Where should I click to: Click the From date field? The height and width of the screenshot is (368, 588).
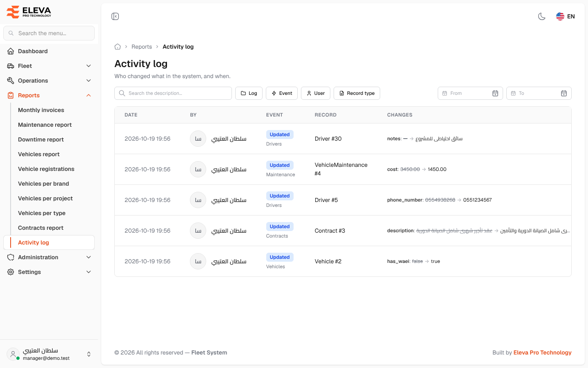pyautogui.click(x=470, y=93)
